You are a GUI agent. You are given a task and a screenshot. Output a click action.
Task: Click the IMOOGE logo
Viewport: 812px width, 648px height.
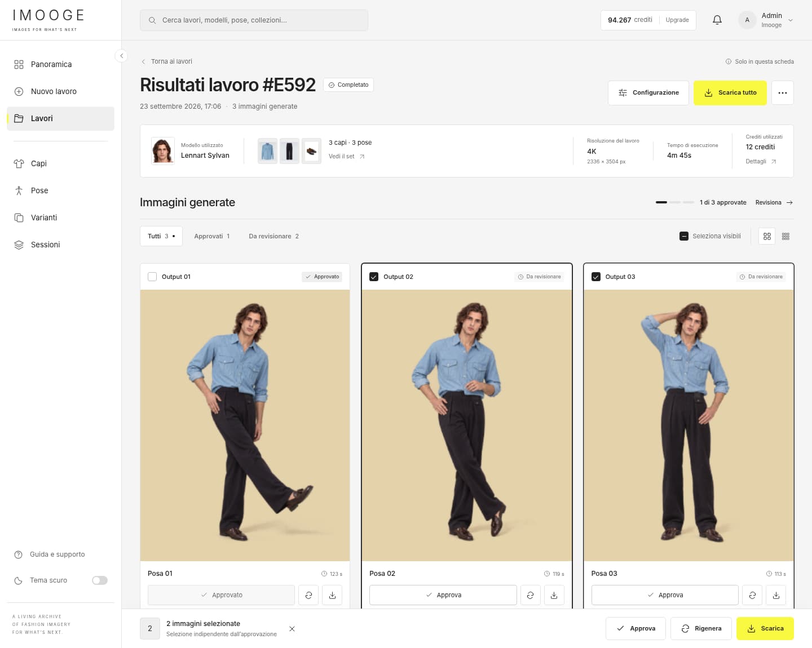coord(48,20)
